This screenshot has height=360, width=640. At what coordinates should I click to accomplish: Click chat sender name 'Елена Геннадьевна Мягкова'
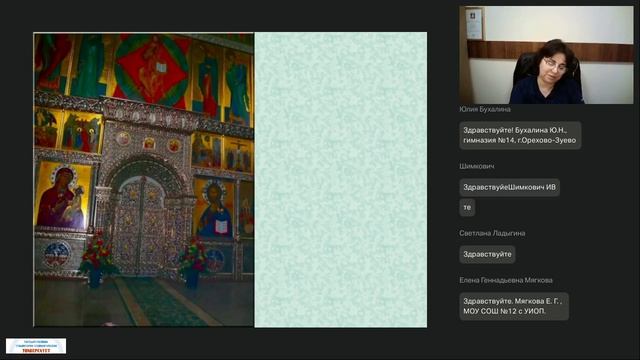pos(506,280)
